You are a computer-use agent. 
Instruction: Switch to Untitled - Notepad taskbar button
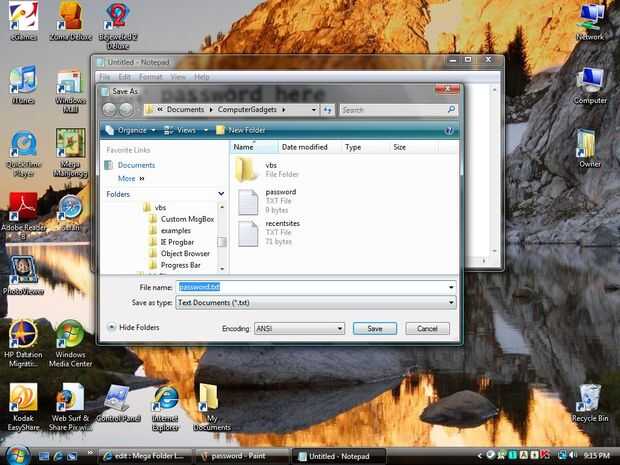[338, 456]
